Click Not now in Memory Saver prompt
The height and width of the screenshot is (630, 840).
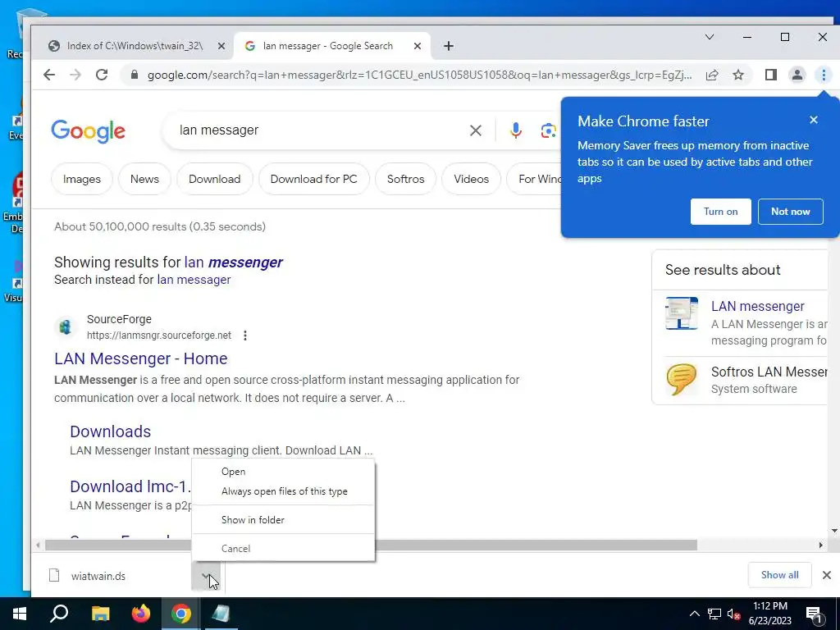coord(790,212)
